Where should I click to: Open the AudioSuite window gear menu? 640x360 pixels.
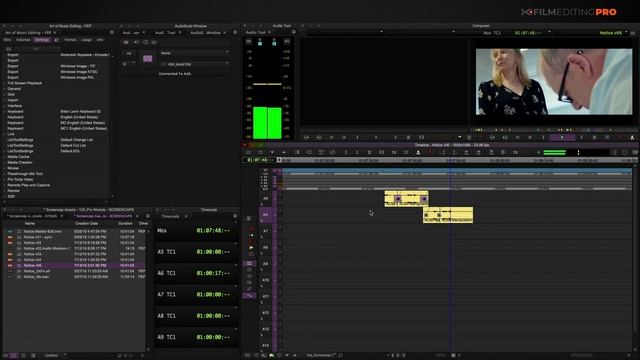[x=235, y=32]
